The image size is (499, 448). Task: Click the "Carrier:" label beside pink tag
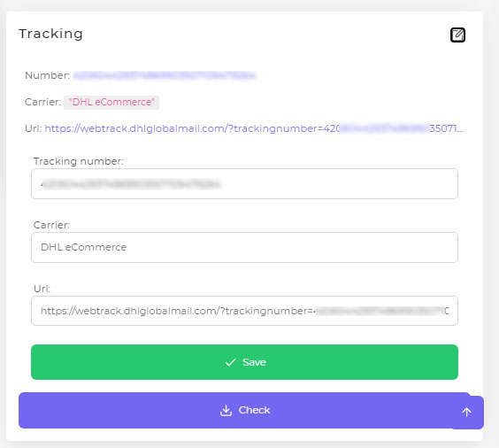[x=43, y=102]
